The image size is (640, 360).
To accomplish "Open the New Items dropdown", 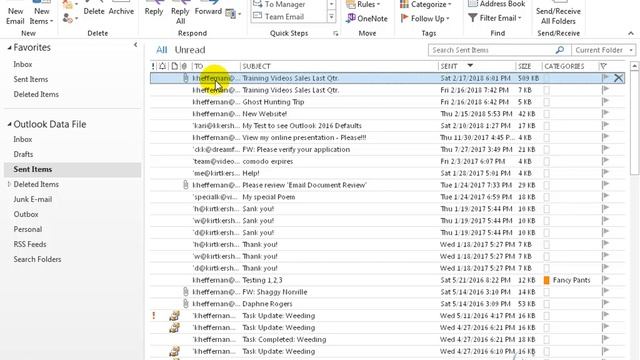I will click(x=42, y=13).
